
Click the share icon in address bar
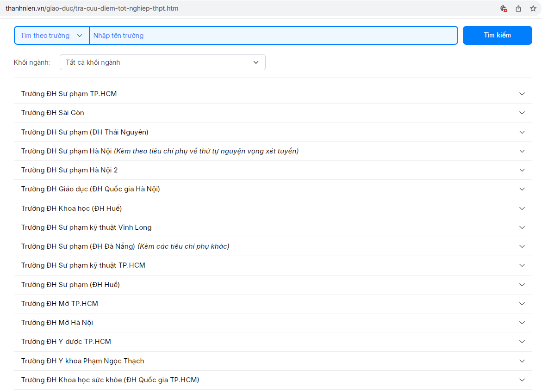coord(518,8)
